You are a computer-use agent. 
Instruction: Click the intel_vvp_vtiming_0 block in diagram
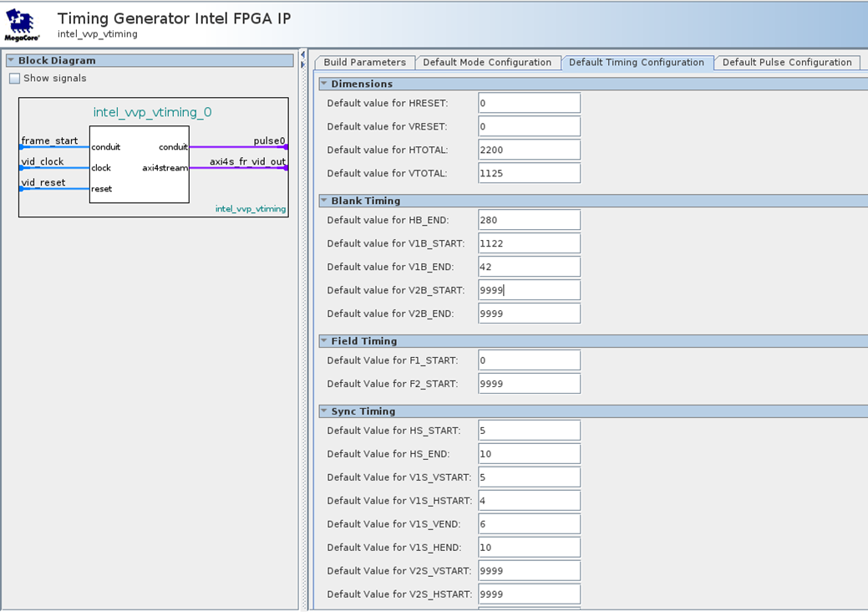139,164
